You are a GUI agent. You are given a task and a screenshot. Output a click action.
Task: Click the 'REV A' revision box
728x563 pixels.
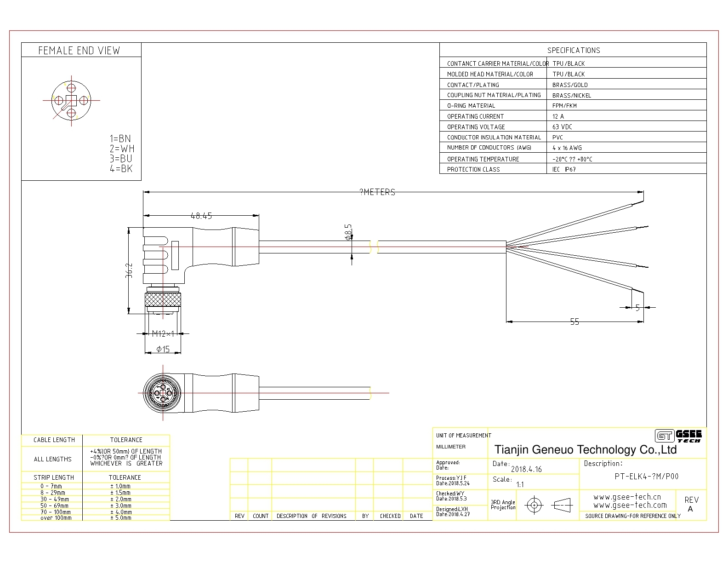[691, 504]
